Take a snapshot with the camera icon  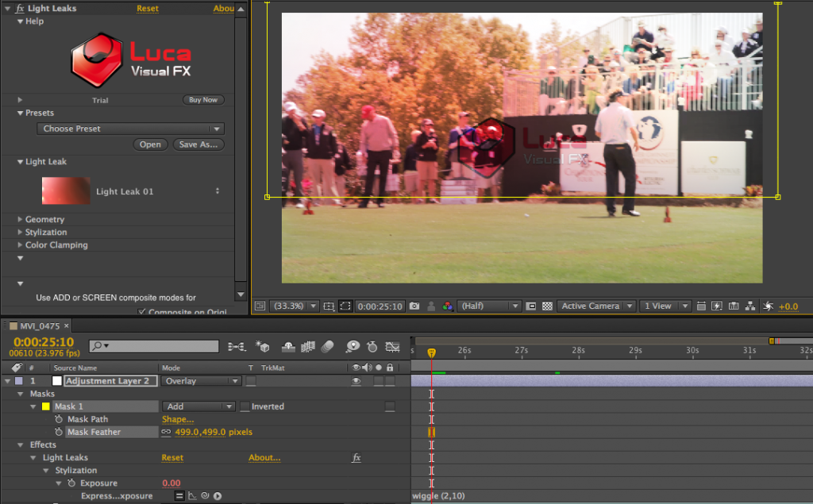click(x=414, y=306)
